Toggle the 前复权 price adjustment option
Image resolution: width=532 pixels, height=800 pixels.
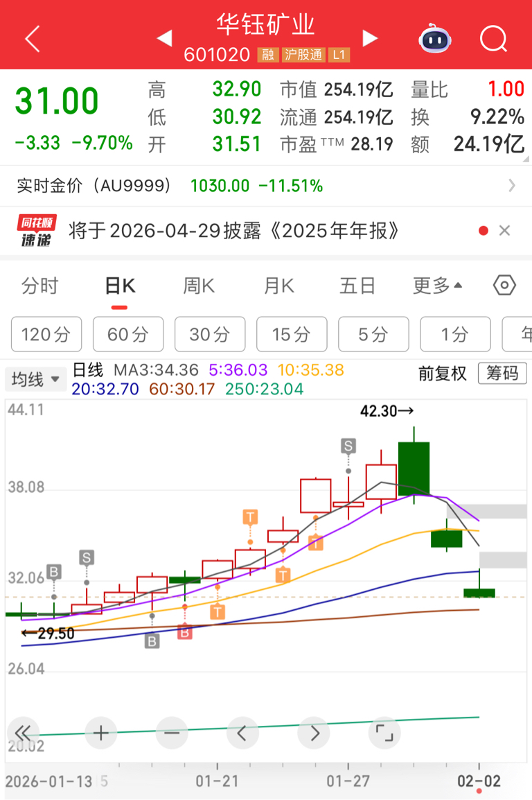click(443, 374)
